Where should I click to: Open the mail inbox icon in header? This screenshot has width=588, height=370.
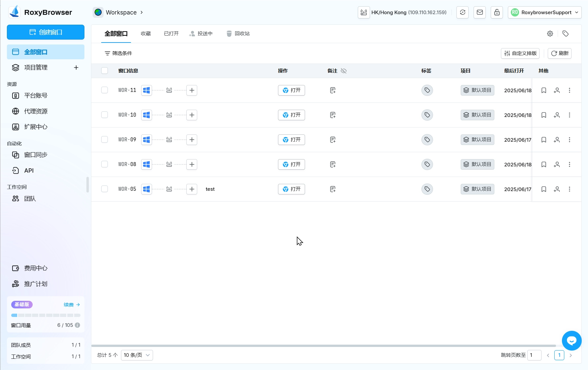[480, 13]
